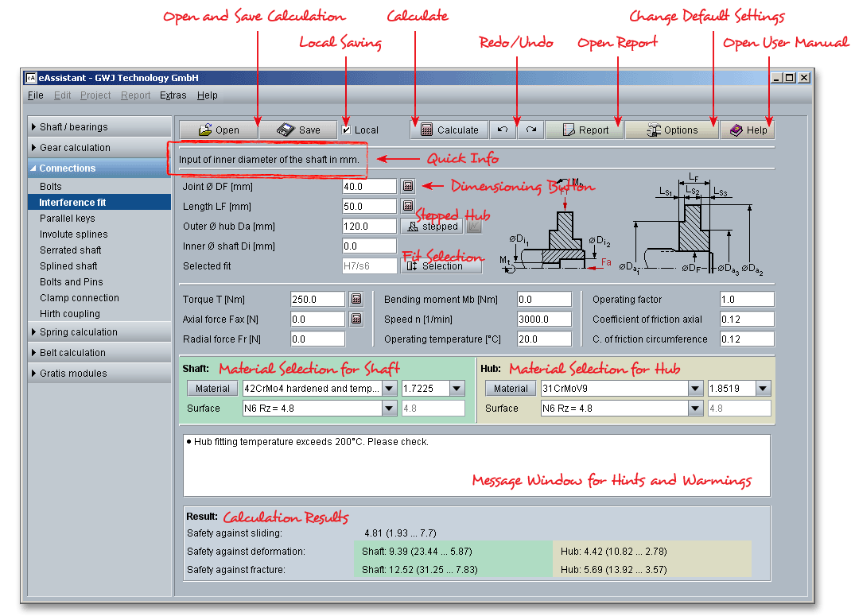The height and width of the screenshot is (616, 851).
Task: Click dimensioning icon next to Axial force Fax
Action: point(356,320)
